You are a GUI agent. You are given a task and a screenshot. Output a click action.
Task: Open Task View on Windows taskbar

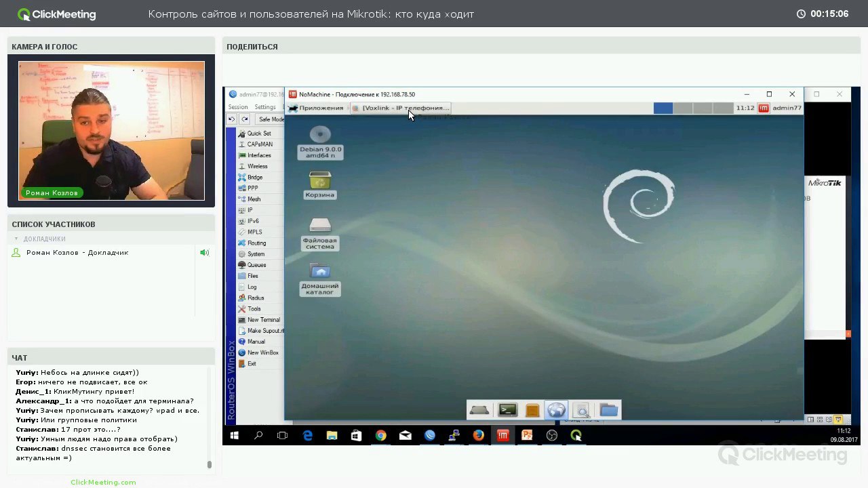(283, 435)
